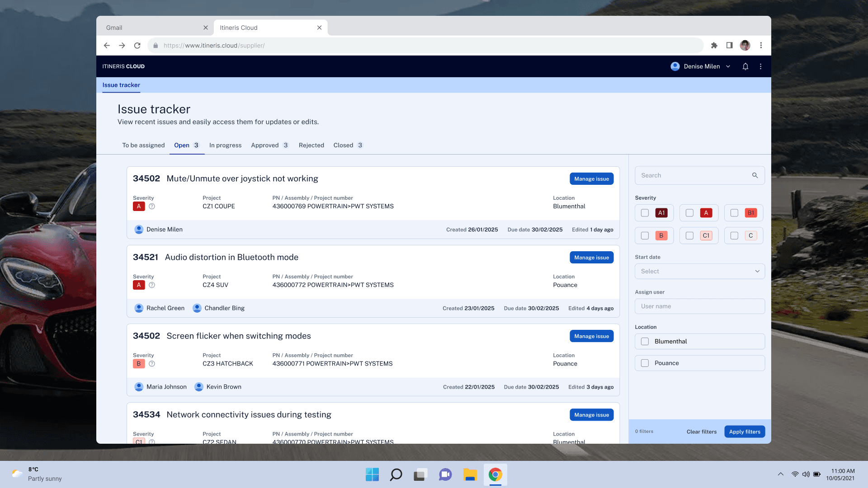Open File Explorer from taskbar

tap(470, 474)
